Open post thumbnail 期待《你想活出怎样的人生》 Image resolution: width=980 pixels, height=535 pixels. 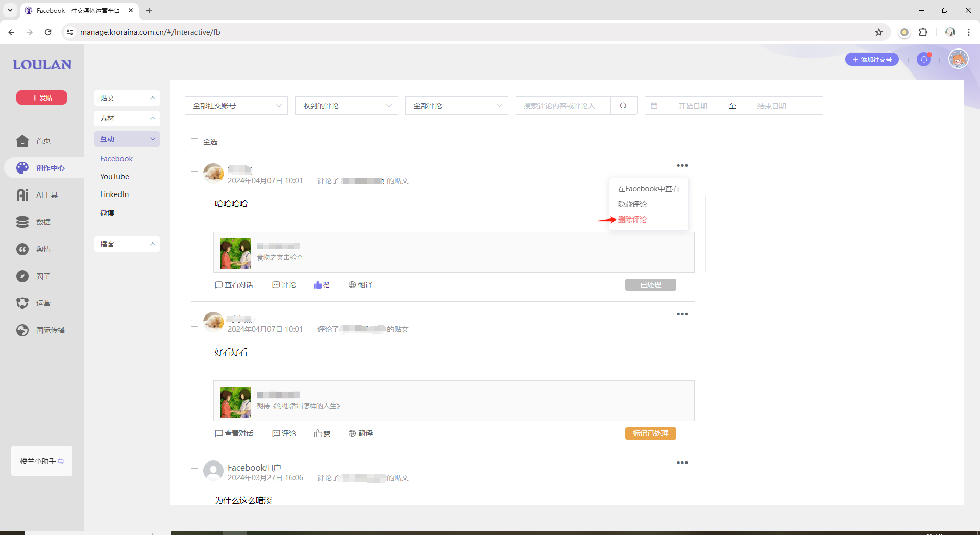(x=235, y=402)
